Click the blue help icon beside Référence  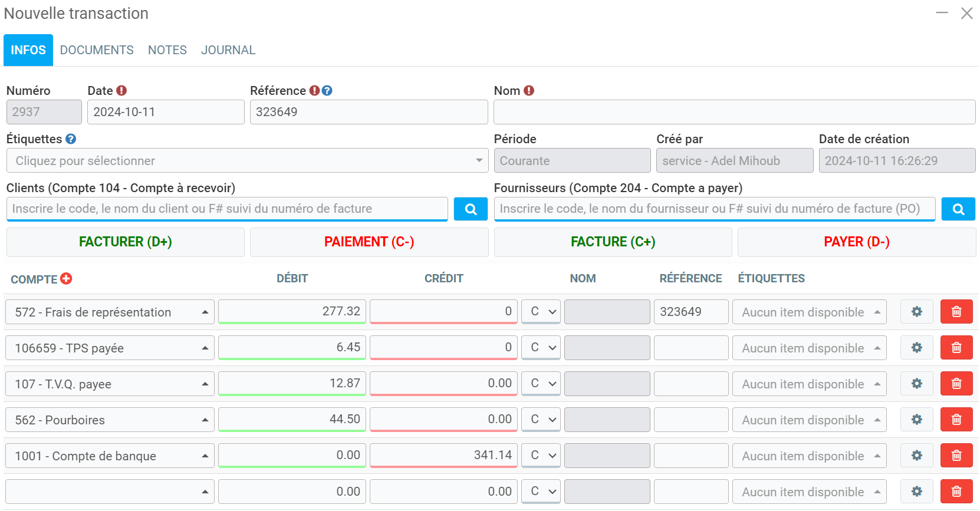point(327,91)
